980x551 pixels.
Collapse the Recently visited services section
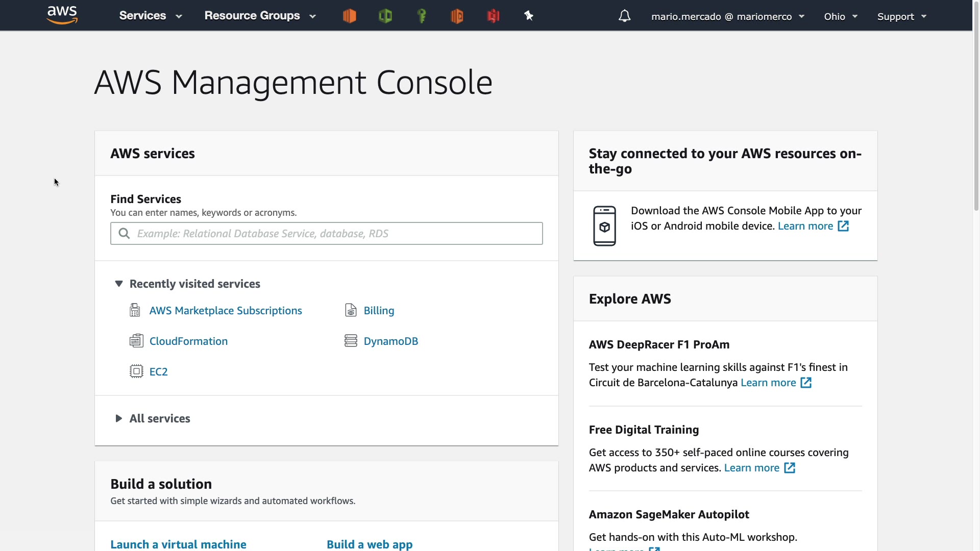point(119,284)
